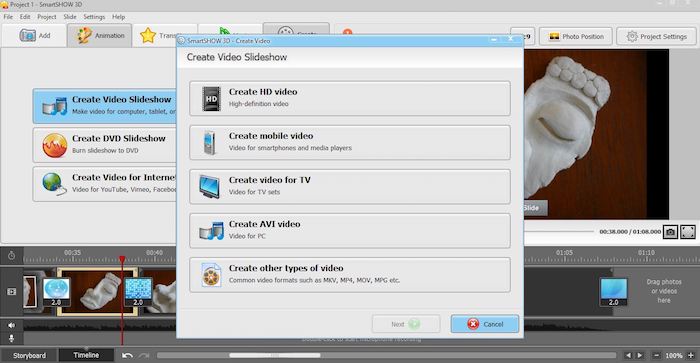Redo the last action
700x363 pixels.
[144, 355]
